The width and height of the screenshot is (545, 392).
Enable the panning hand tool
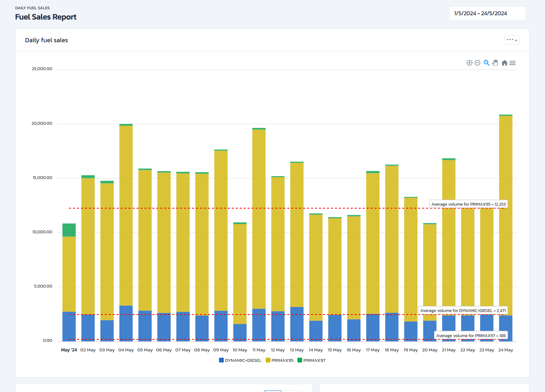[x=495, y=63]
